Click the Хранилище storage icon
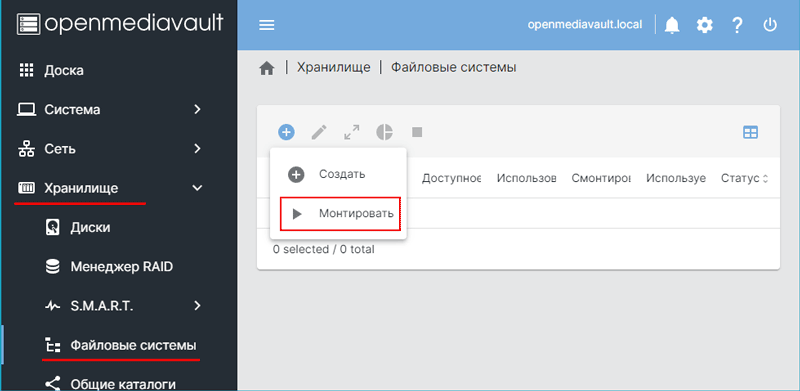This screenshot has width=800, height=391. click(26, 188)
